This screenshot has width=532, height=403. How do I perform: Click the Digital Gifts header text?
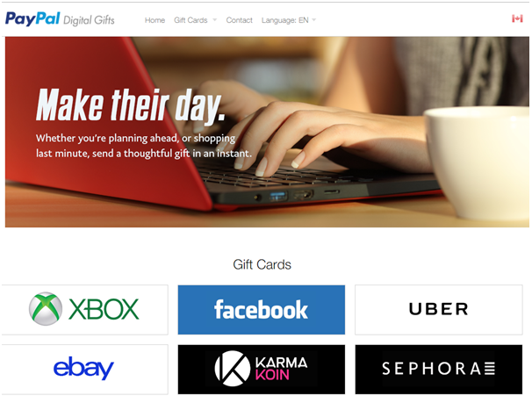(x=89, y=20)
